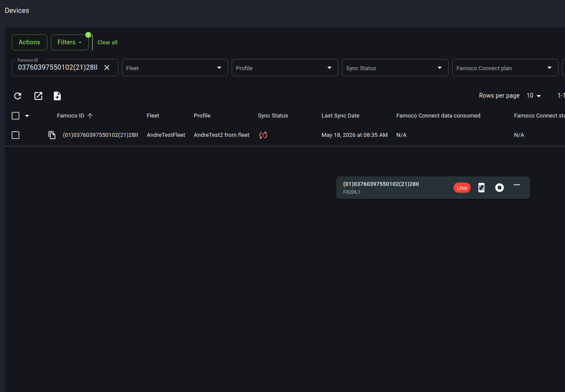Viewport: 565px width, 392px height.
Task: Click Famoco Connect data consumed header
Action: click(x=438, y=116)
